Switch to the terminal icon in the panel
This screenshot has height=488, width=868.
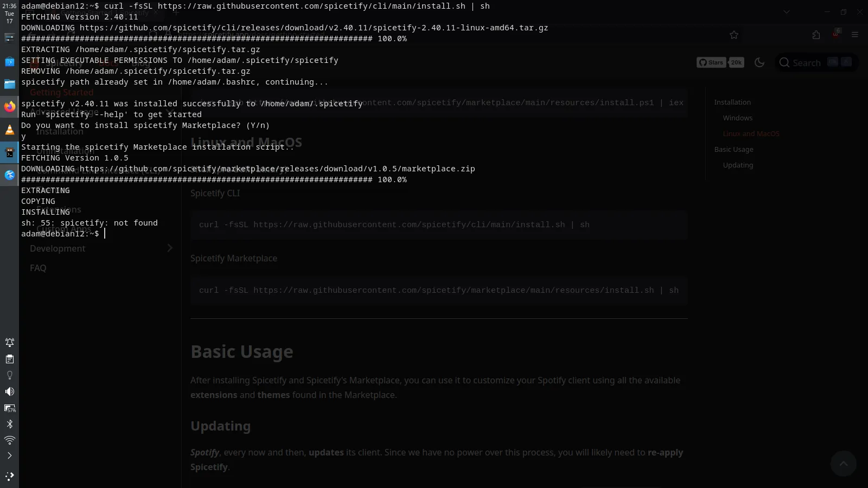point(10,152)
